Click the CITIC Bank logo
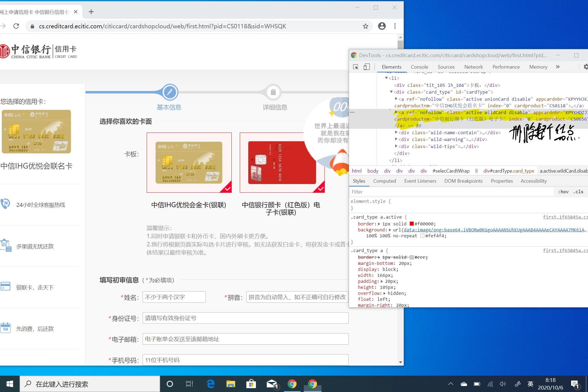Viewport: 588px width, 392px height. coord(39,51)
